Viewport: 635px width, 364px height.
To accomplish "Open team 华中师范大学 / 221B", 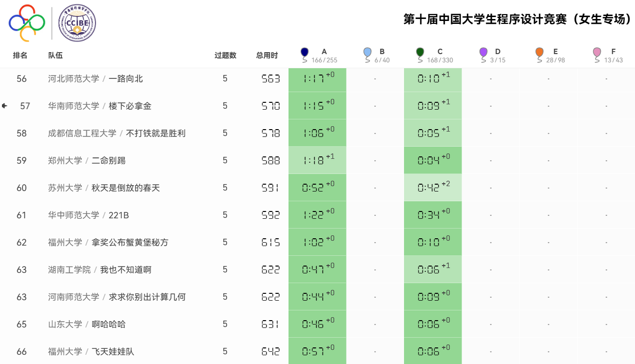I will (88, 215).
